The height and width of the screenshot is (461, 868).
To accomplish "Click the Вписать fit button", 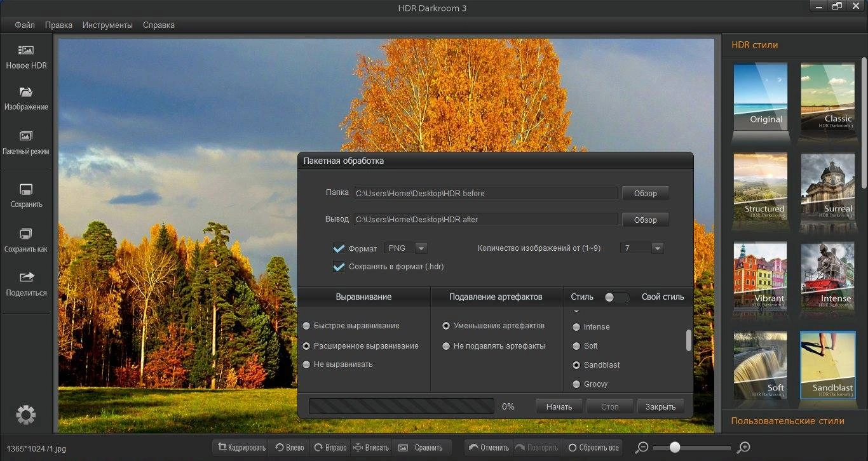I will 370,448.
